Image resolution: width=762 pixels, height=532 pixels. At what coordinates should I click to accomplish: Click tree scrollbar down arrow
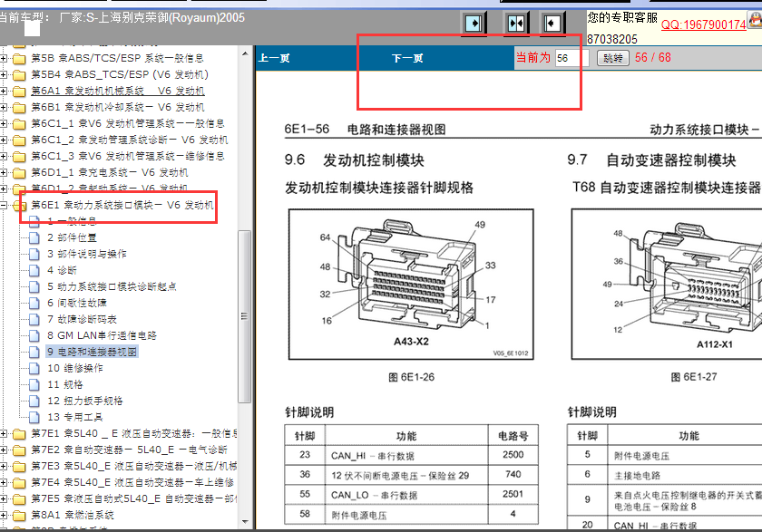[245, 522]
